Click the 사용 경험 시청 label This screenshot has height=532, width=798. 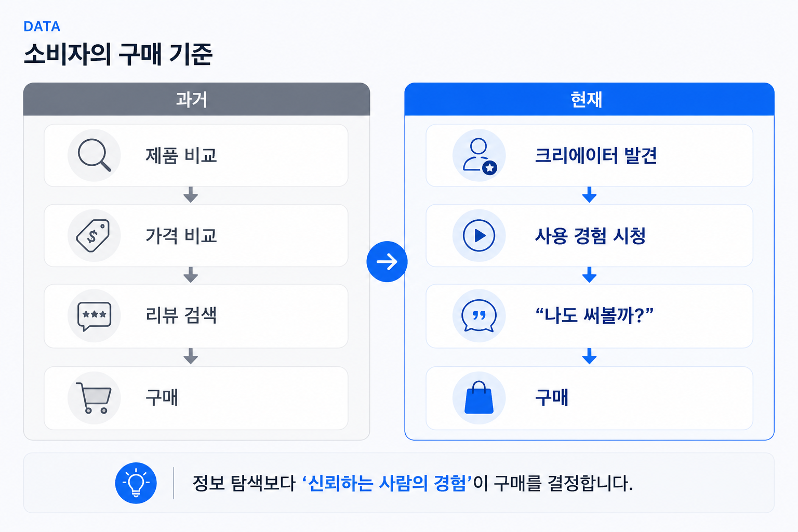591,236
